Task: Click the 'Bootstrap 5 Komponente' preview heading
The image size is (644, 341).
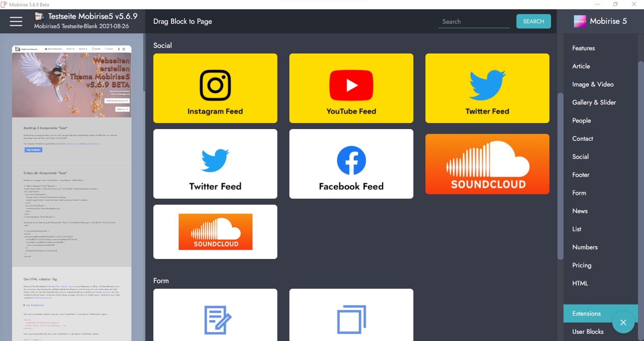Action: tap(45, 128)
